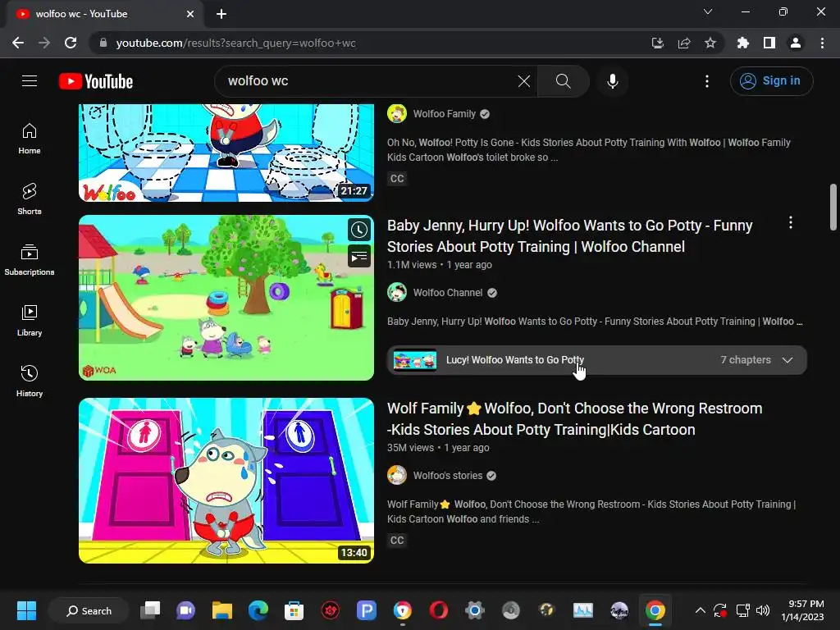The width and height of the screenshot is (840, 630).
Task: Click the Sign in button
Action: 771,81
